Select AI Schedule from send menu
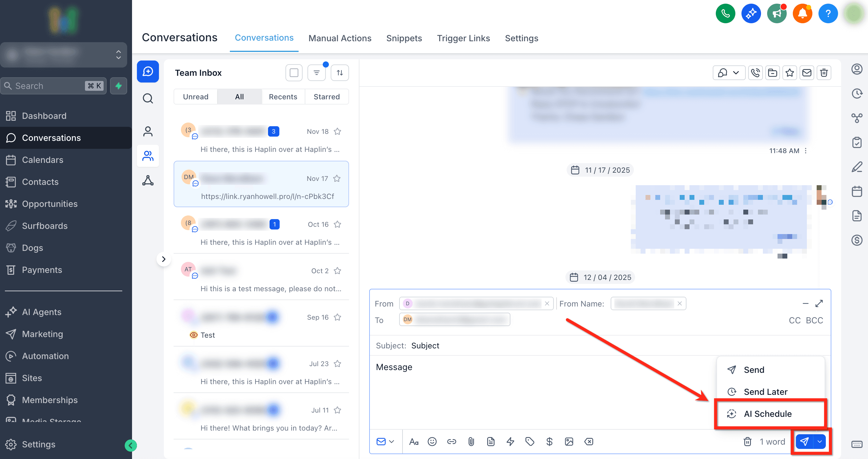Viewport: 868px width, 459px height. click(x=767, y=414)
